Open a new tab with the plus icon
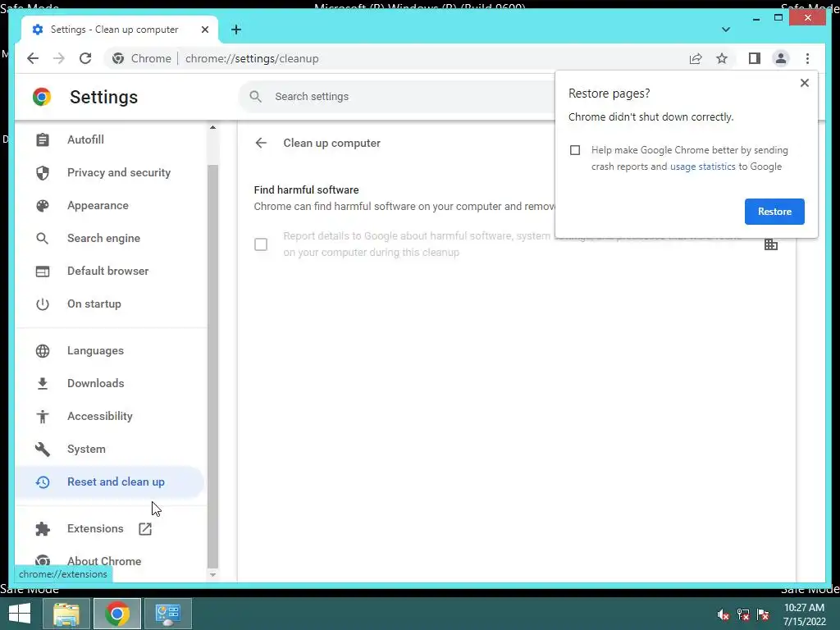This screenshot has width=840, height=630. tap(236, 30)
